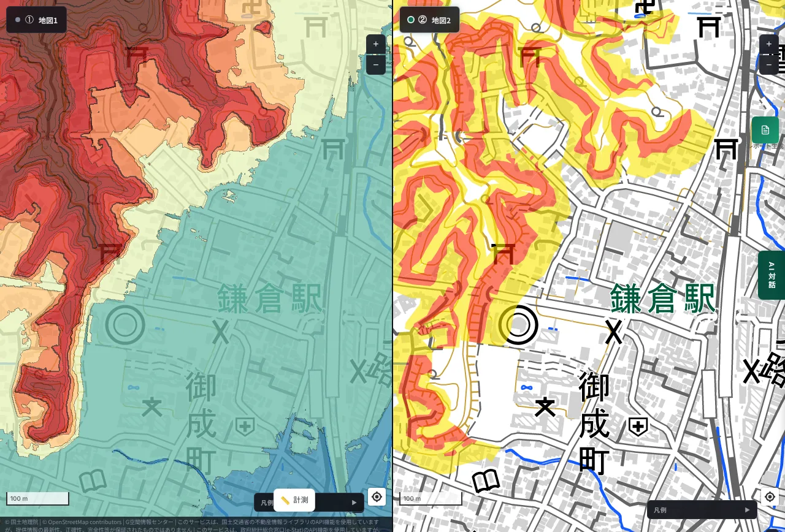Click locate-me crosshair on left map

click(377, 496)
